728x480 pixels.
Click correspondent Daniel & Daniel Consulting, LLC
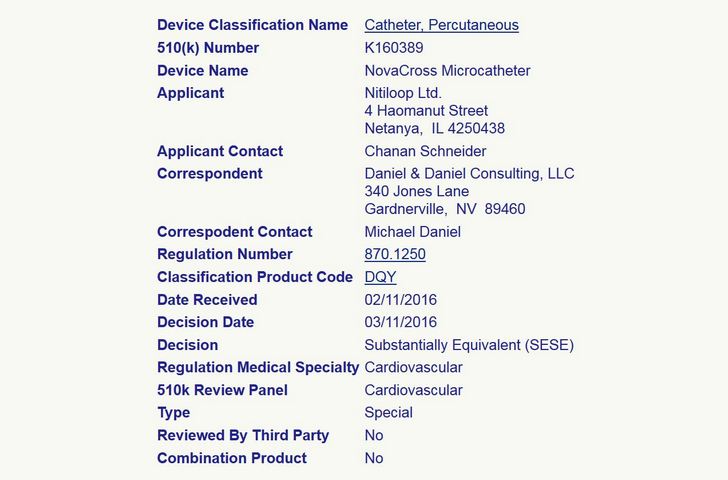pos(469,174)
